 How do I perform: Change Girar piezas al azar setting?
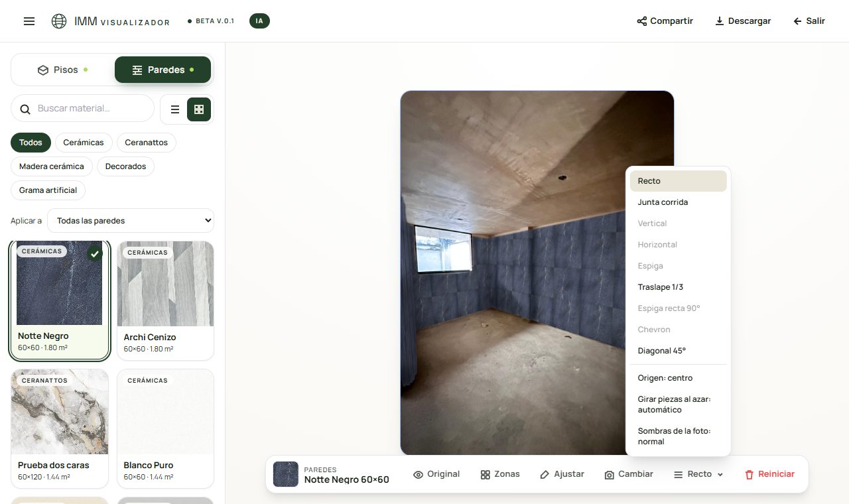(x=678, y=405)
